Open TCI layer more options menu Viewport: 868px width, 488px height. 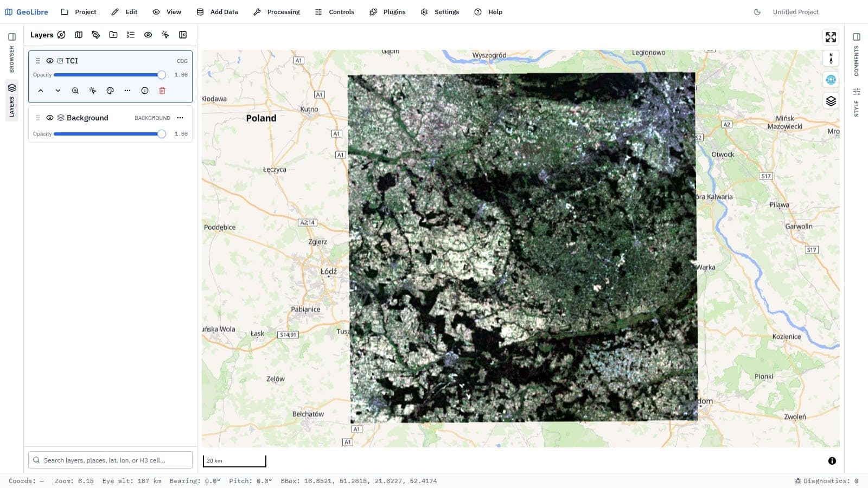127,91
